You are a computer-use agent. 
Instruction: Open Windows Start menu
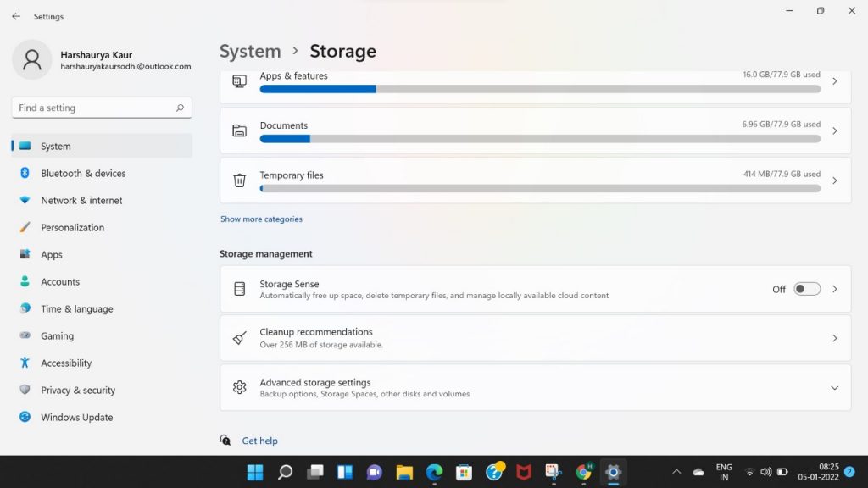tap(255, 473)
